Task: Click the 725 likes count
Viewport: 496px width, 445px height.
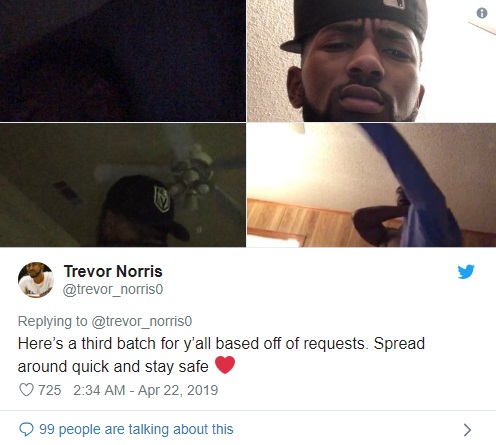Action: point(50,390)
